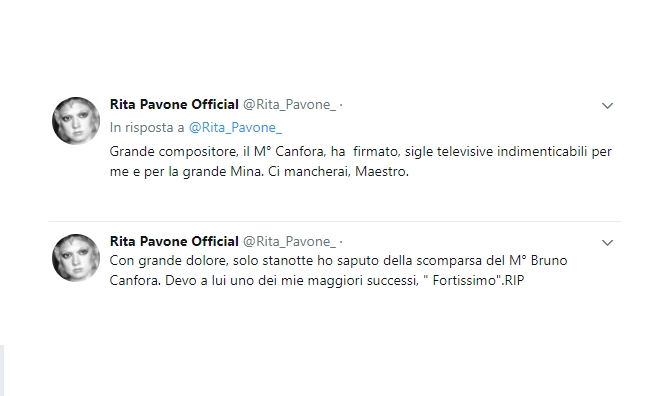The width and height of the screenshot is (653, 396).
Task: Select gray @Rita_Pavone_ handle in reply tweet header
Action: pyautogui.click(x=289, y=105)
